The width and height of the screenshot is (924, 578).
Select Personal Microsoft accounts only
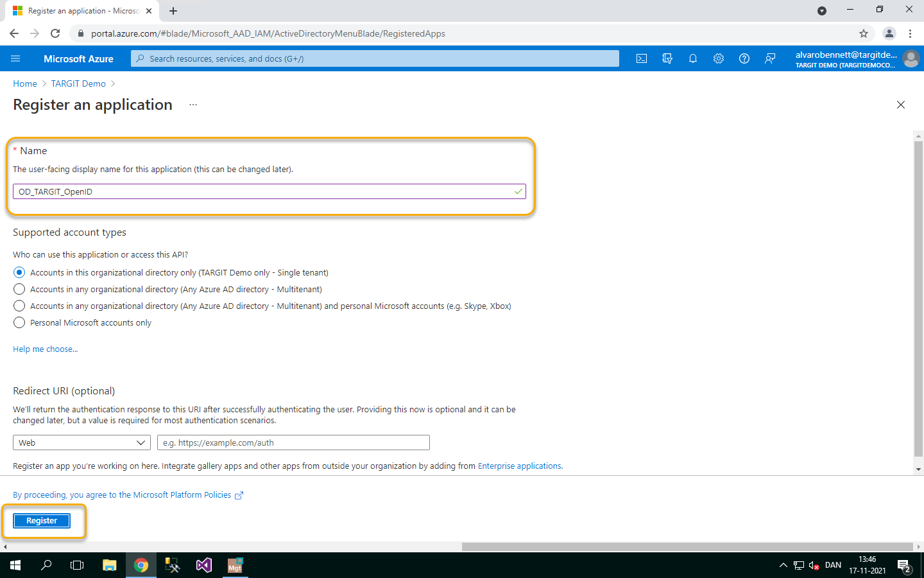coord(19,323)
